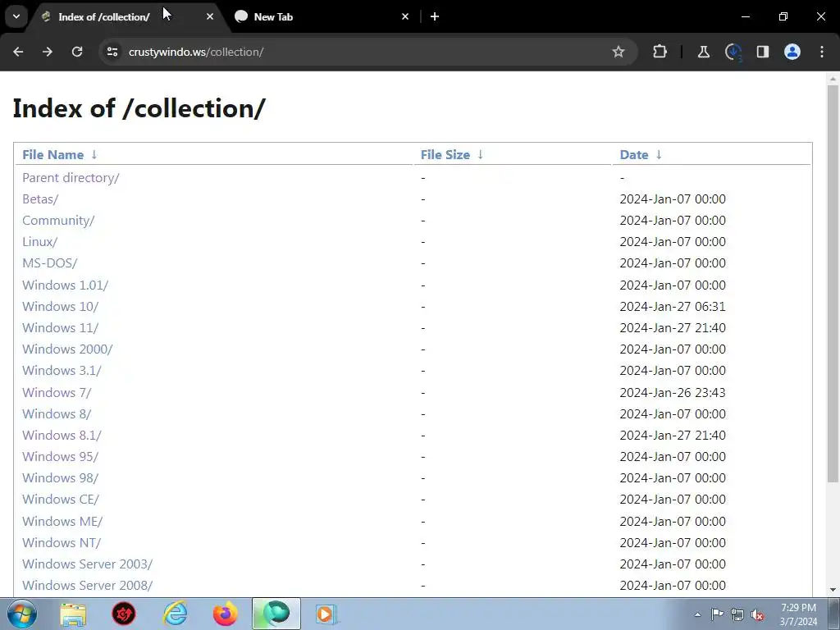Open Windows Media Player from taskbar
840x630 pixels.
[325, 614]
